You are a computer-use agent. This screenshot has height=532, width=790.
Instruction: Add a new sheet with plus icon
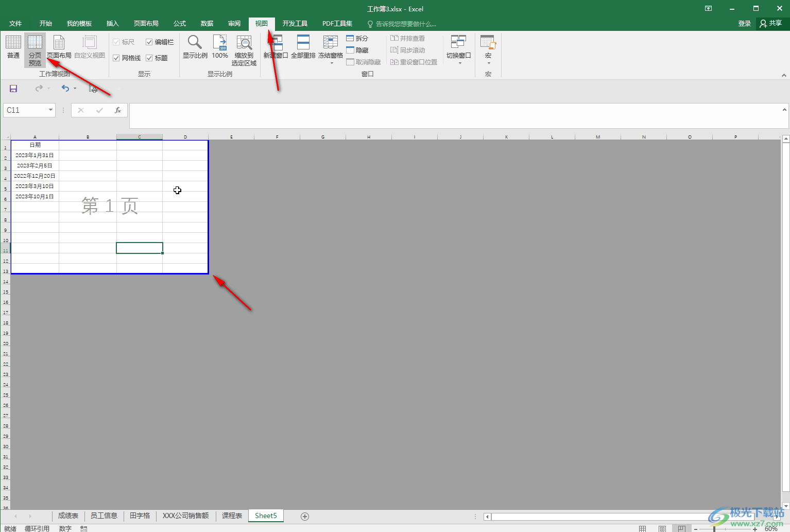(x=305, y=516)
